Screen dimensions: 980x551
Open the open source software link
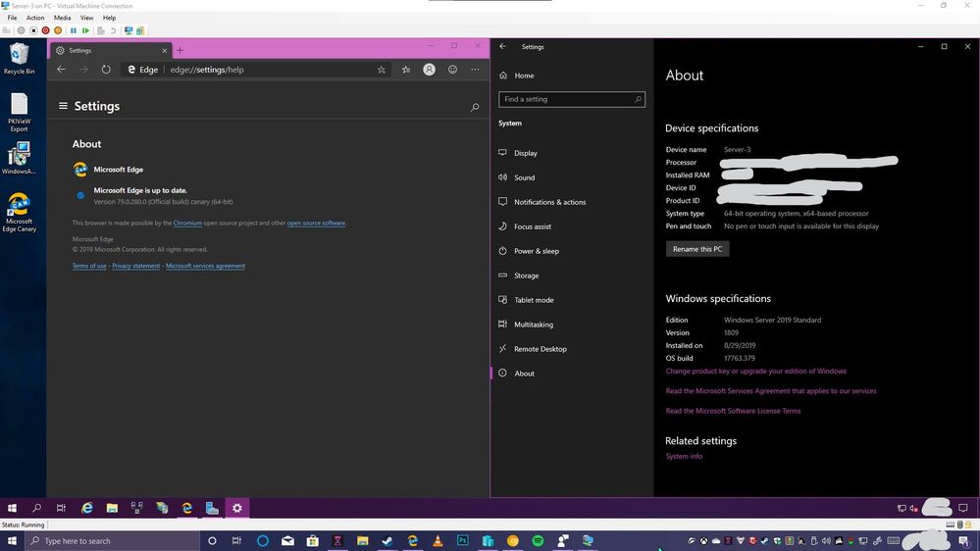pyautogui.click(x=316, y=223)
